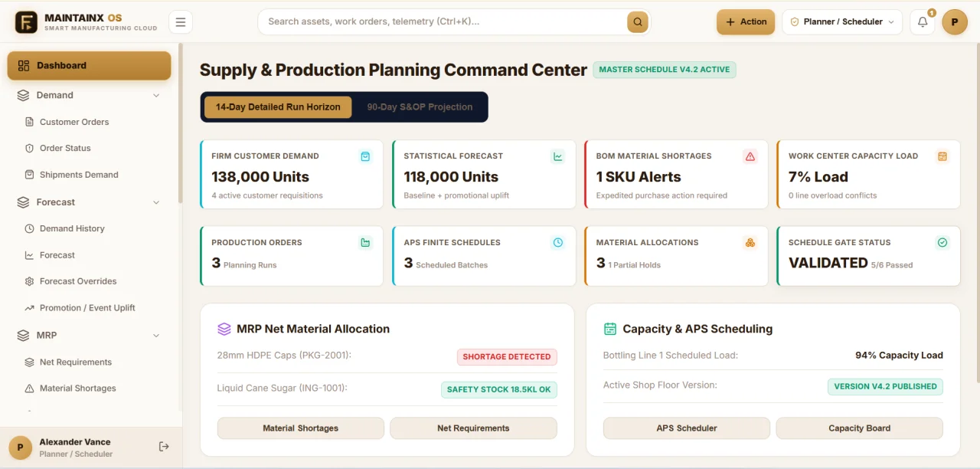Open the Planner / Scheduler role dropdown

tap(842, 22)
